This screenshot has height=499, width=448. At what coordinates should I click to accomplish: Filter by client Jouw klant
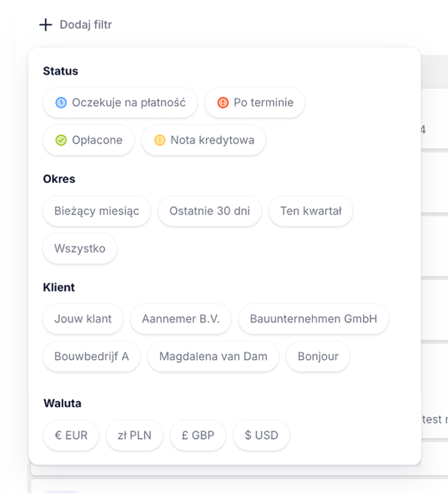coord(83,319)
